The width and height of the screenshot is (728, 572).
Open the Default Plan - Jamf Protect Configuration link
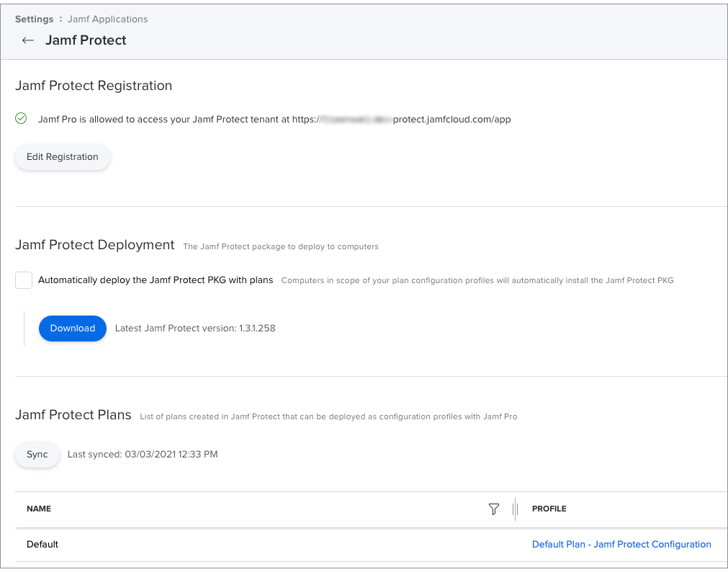click(621, 545)
